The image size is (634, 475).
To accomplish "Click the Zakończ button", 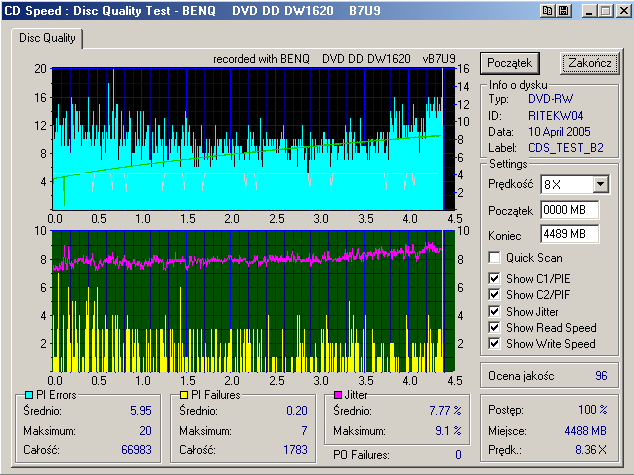I will pos(590,63).
